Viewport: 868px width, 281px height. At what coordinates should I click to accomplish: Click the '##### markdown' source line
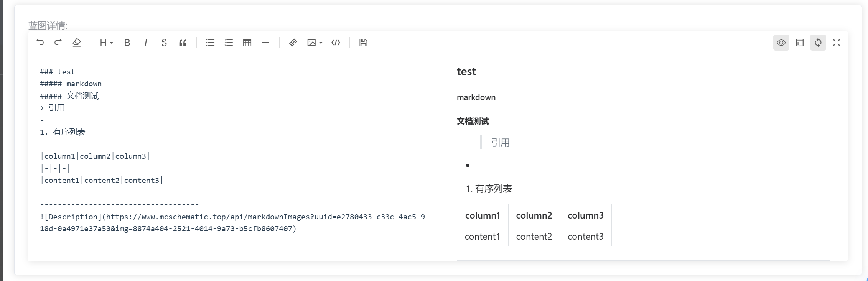coord(71,84)
